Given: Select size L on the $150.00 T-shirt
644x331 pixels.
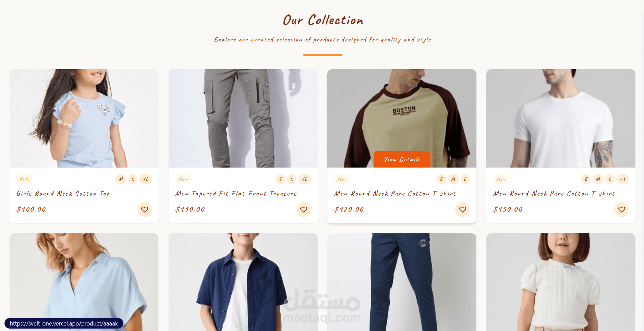Looking at the screenshot, I should tap(610, 179).
